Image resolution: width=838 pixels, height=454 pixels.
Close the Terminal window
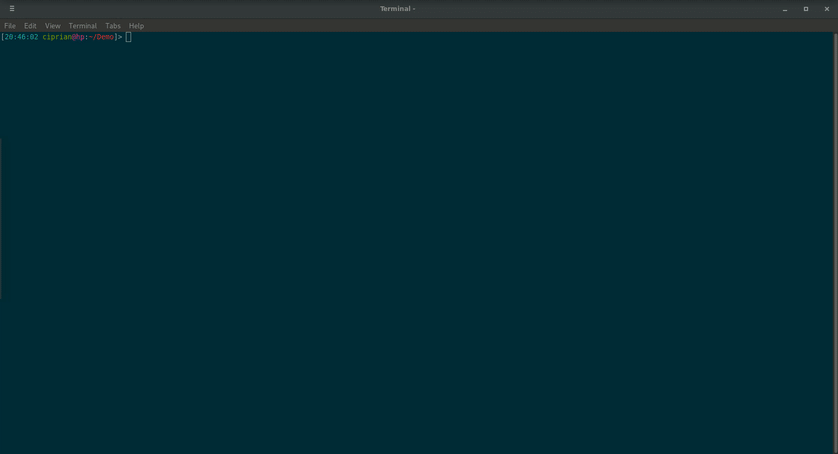[x=827, y=9]
